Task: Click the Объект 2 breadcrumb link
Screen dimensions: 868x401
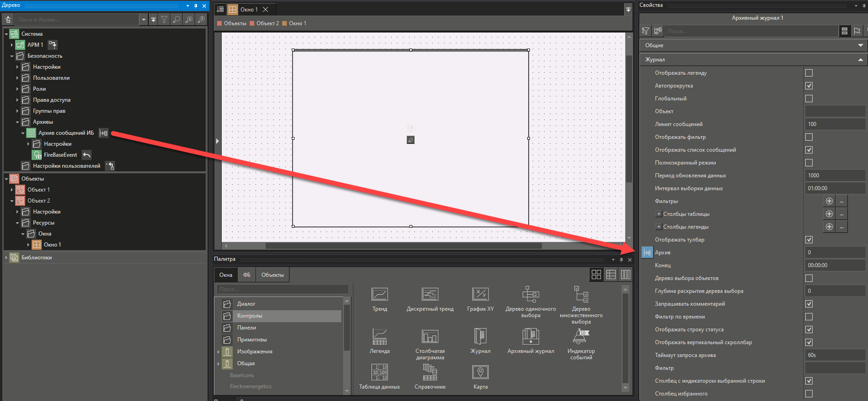Action: (267, 23)
